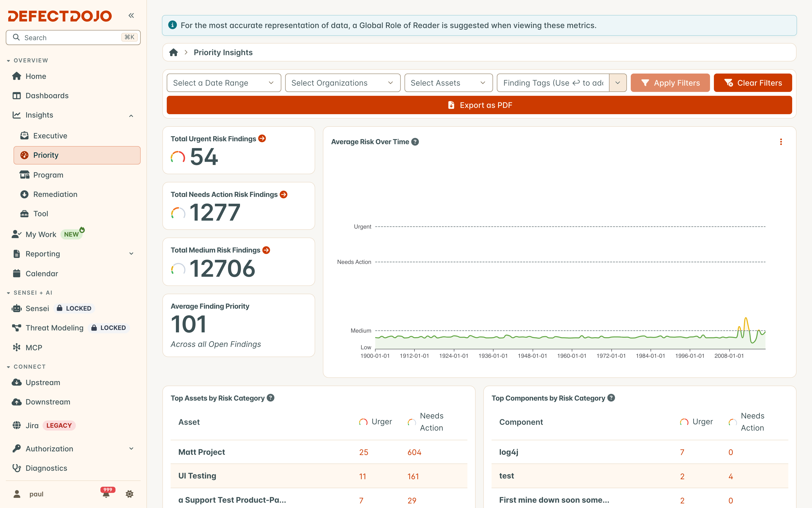Open Select a Date Range dropdown
This screenshot has height=508, width=812.
tap(224, 83)
